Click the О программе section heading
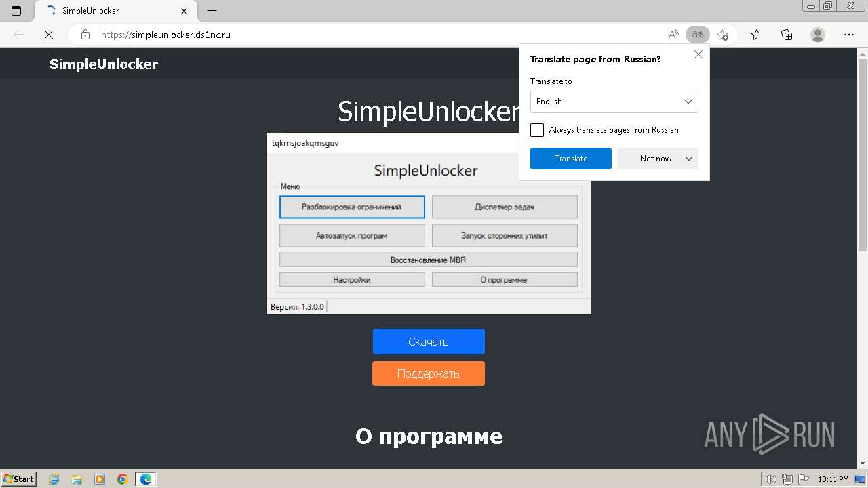 [429, 436]
